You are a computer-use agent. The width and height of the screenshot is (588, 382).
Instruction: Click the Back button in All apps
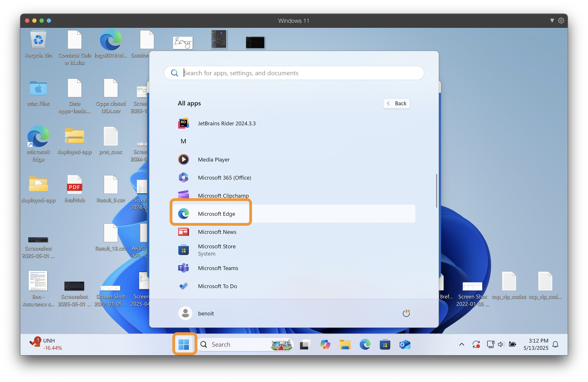tap(396, 103)
